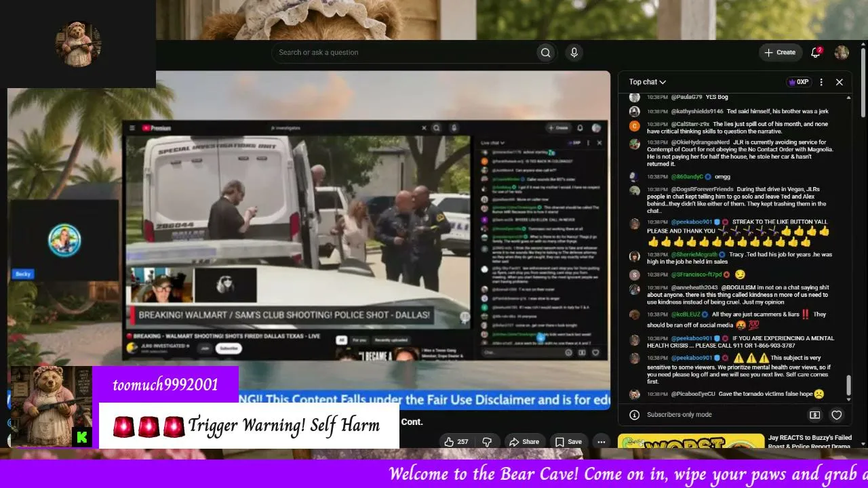This screenshot has height=488, width=868.
Task: Select the All chip in the embedded video
Action: pyautogui.click(x=342, y=340)
